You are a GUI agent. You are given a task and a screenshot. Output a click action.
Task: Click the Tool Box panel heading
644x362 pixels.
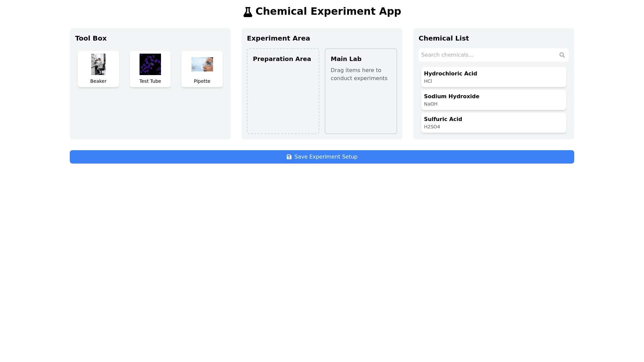pyautogui.click(x=91, y=38)
